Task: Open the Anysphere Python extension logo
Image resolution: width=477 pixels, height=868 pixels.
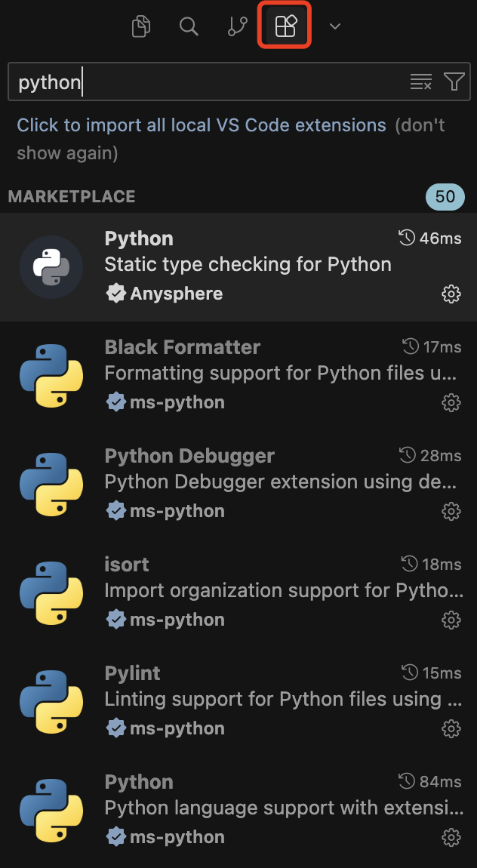Action: pyautogui.click(x=51, y=267)
